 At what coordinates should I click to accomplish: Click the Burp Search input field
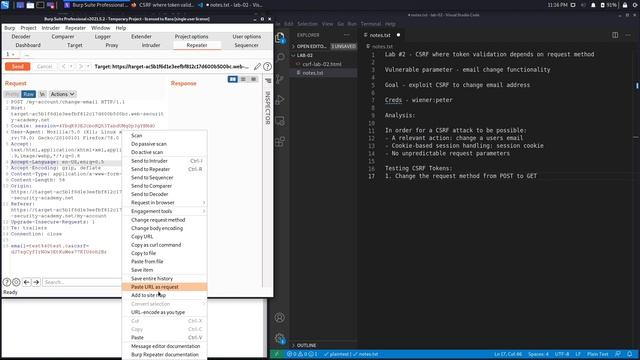click(x=82, y=282)
